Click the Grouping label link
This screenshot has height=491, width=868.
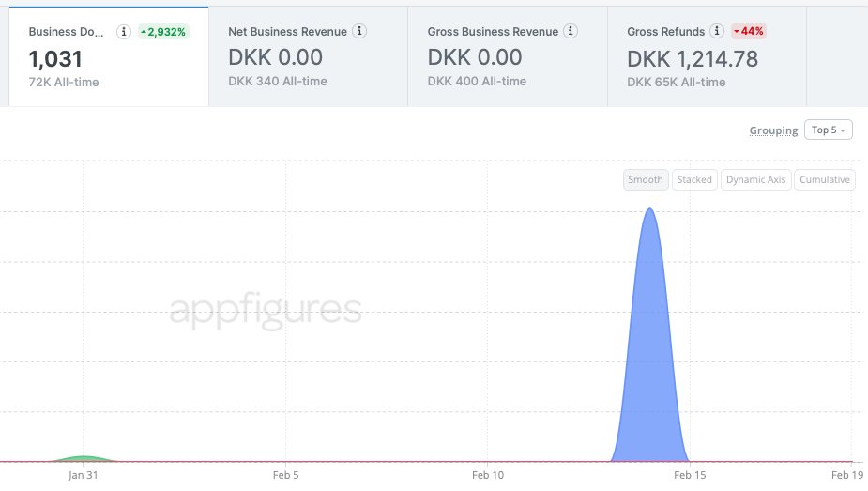click(773, 130)
